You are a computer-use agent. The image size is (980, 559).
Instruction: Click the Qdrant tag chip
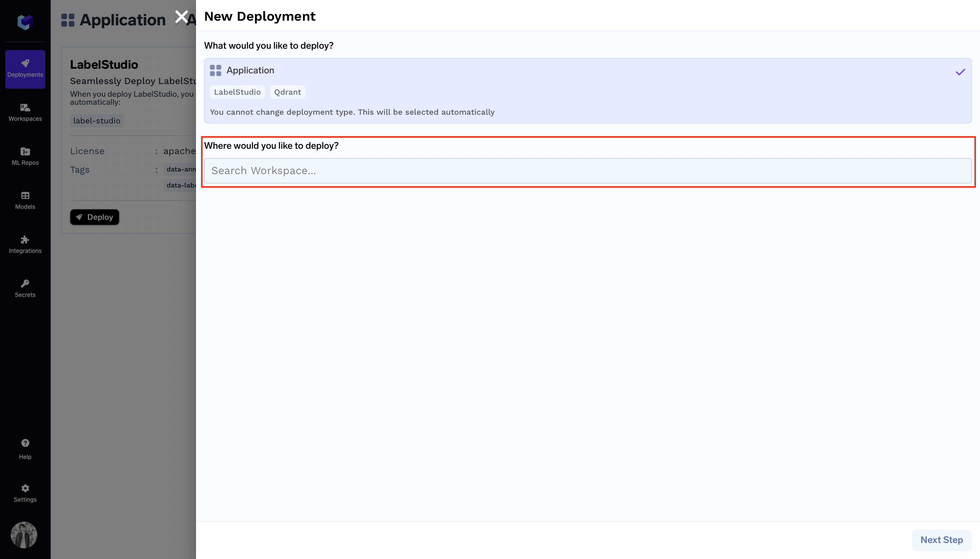coord(287,92)
